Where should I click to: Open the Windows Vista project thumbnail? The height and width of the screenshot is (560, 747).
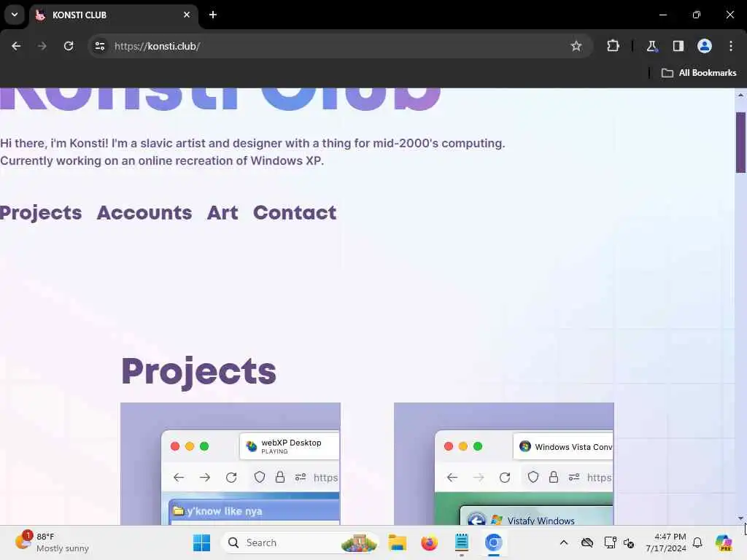click(504, 464)
